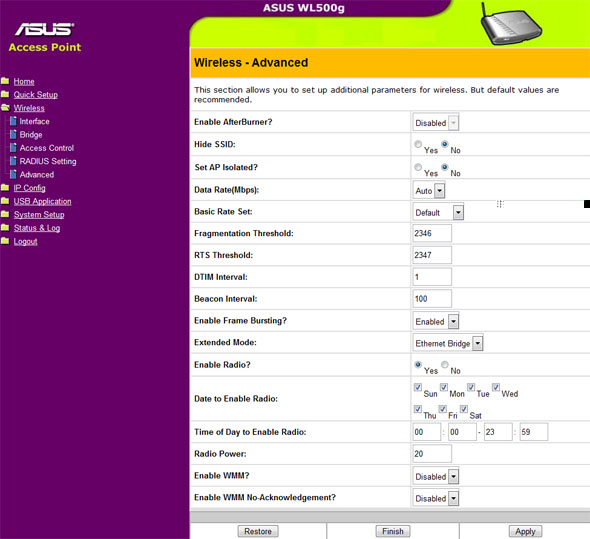Click the Apply button
The width and height of the screenshot is (590, 539).
(x=525, y=531)
